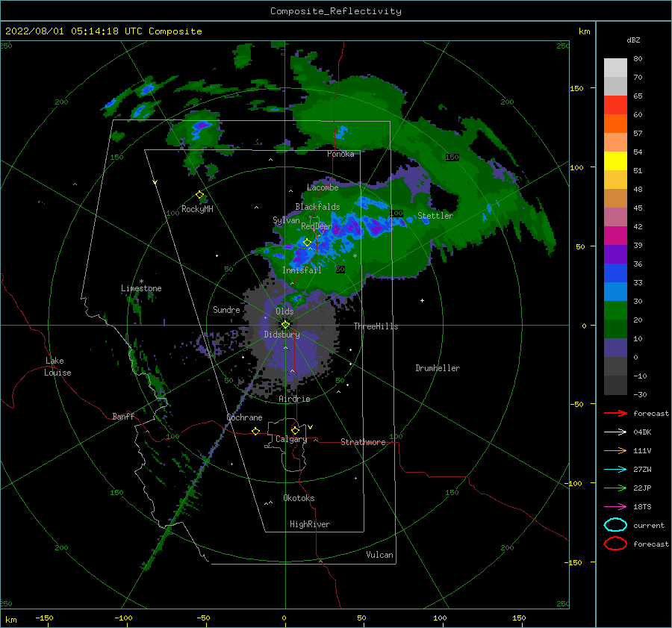Click the RedDeer city label
Viewport: 672px width, 628px height.
coord(317,226)
